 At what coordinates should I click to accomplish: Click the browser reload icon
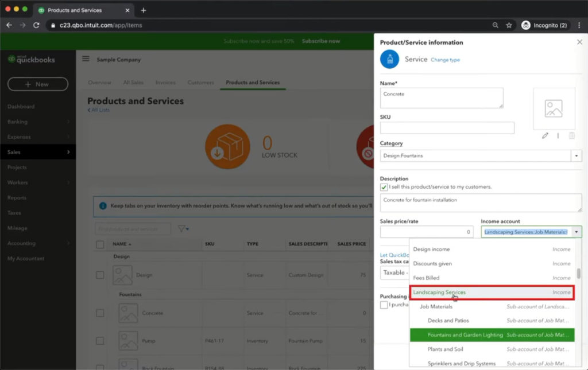pos(36,25)
